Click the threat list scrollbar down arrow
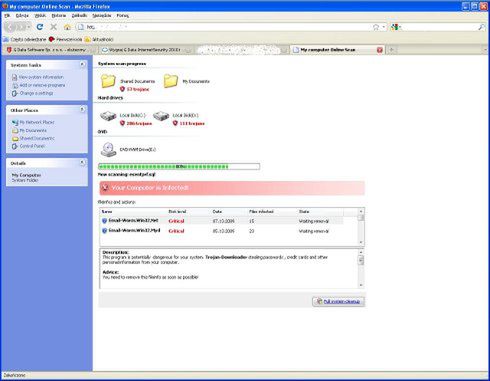Viewport: 490px width, 381px height. click(x=361, y=242)
